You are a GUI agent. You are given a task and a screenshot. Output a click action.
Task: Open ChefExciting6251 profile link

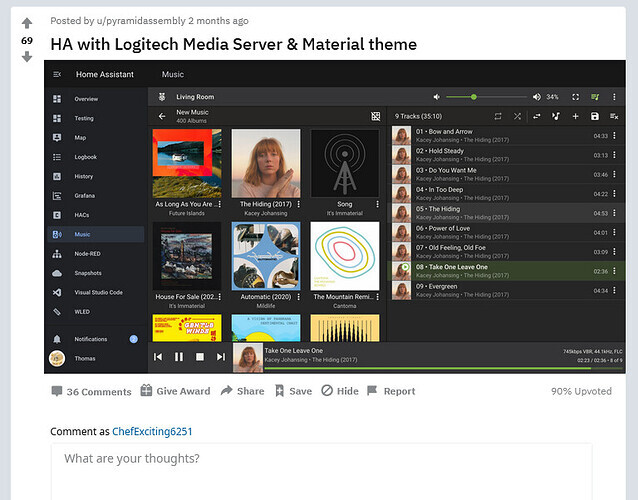pos(152,431)
